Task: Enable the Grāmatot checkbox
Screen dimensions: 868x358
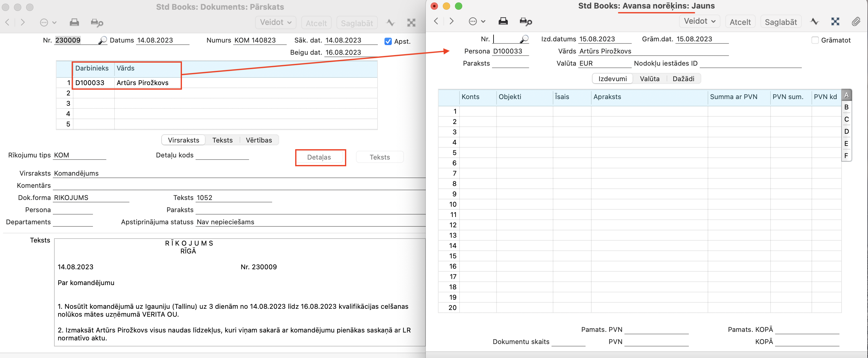Action: point(815,40)
